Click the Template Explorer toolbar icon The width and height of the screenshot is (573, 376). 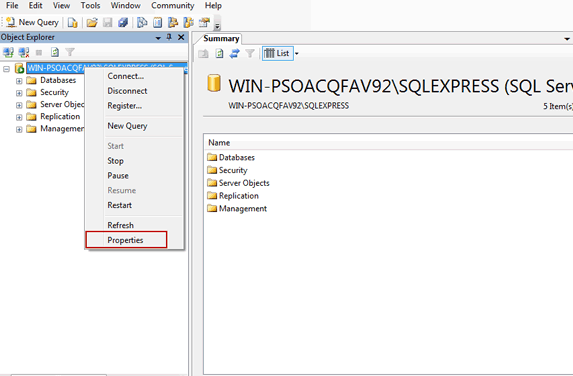pos(189,23)
